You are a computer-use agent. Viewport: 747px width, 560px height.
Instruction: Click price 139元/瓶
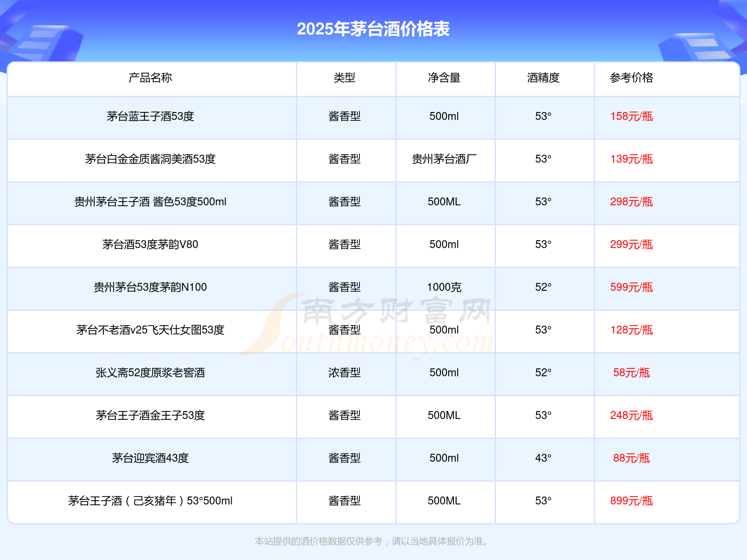click(632, 159)
